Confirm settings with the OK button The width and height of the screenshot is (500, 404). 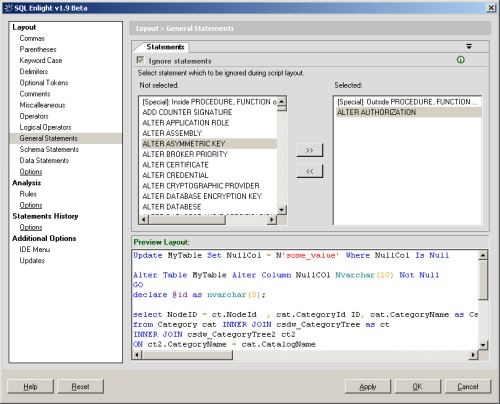click(417, 386)
